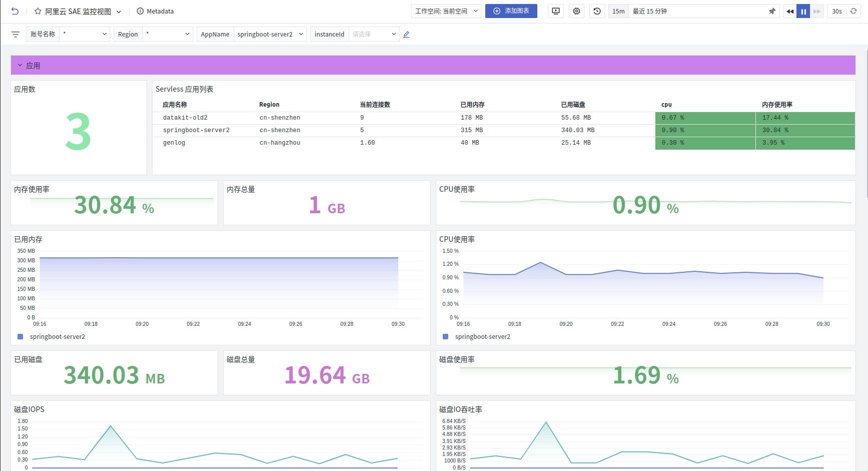Screen dimensions: 868x471
Task: Click the 30.84 % memory usage cell
Action: tap(805, 130)
